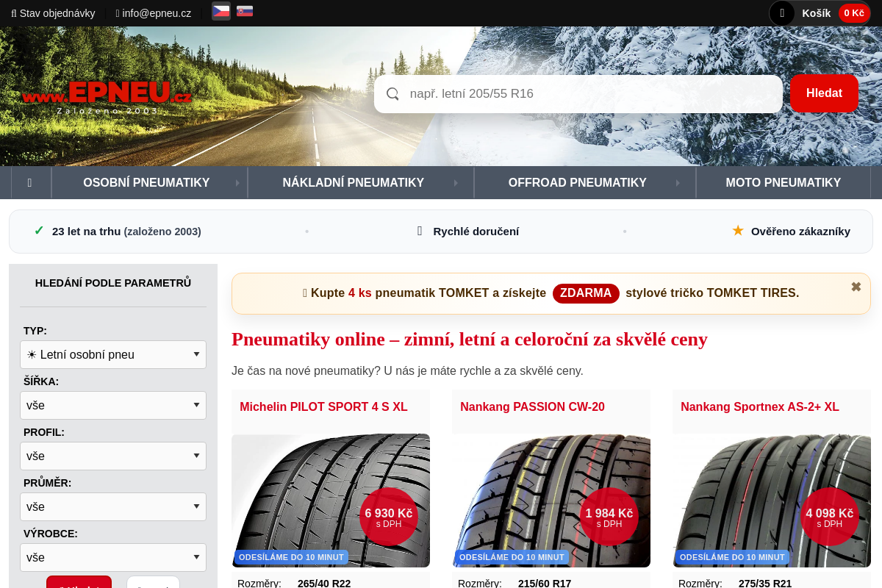Open OFFROAD PNEUMATIKY menu
The height and width of the screenshot is (588, 882).
click(578, 182)
